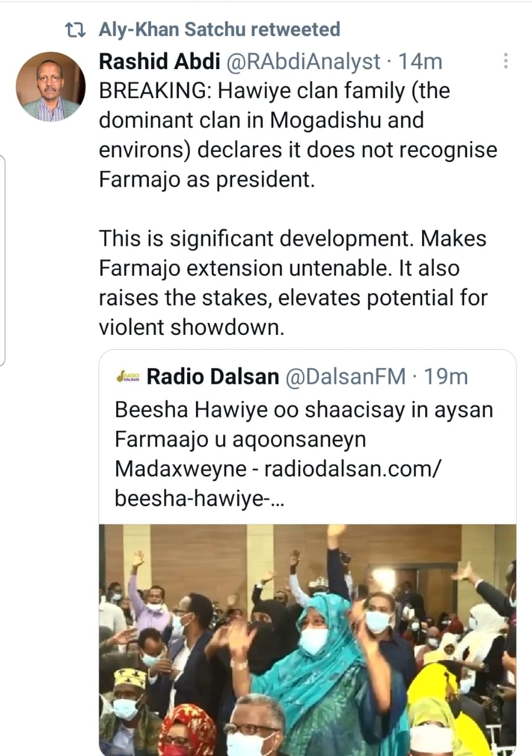Open the Radio Dalsan account name

tap(213, 377)
